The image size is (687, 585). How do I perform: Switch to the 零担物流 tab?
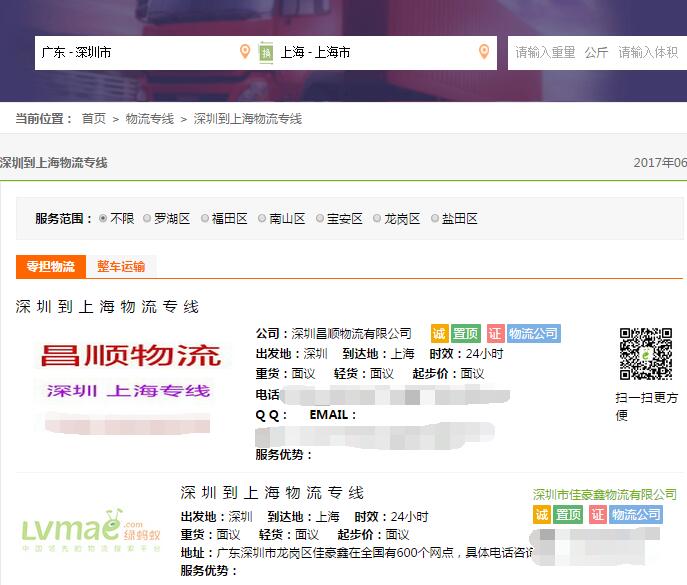pos(51,266)
